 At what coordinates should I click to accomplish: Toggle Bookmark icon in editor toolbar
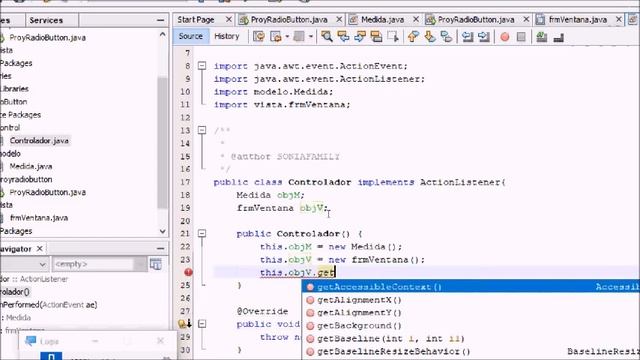(446, 37)
